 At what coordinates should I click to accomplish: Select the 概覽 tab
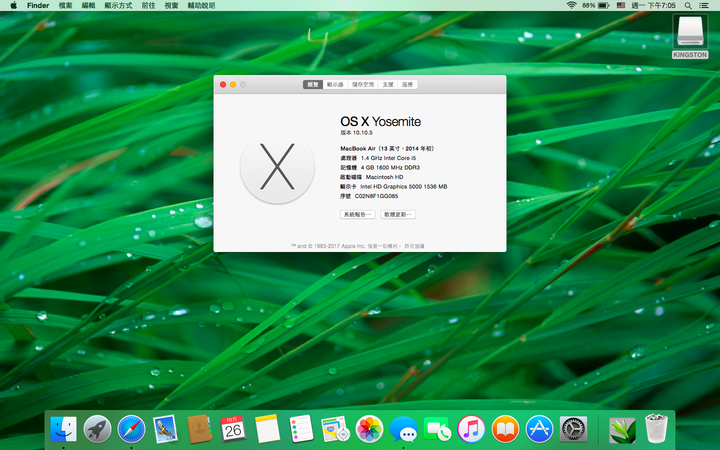point(313,84)
